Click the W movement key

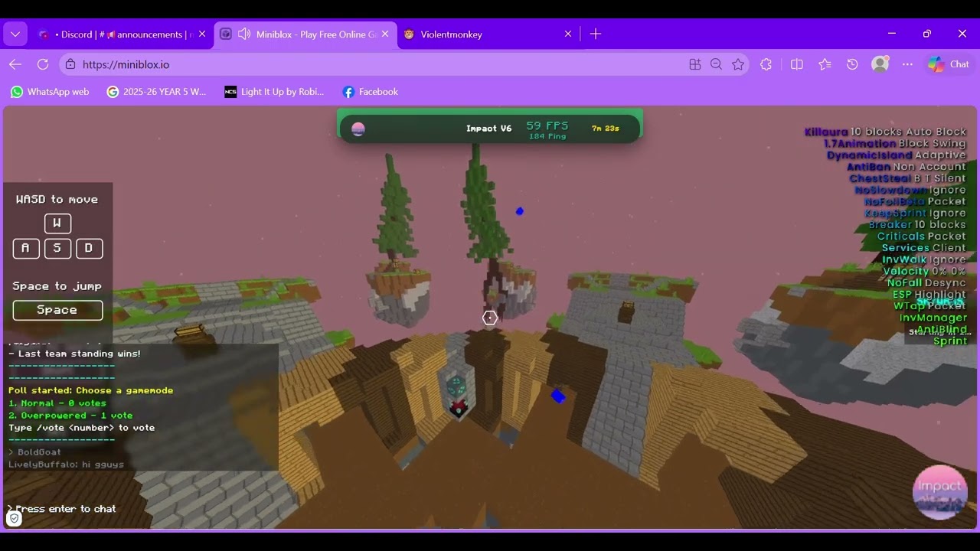click(x=57, y=223)
